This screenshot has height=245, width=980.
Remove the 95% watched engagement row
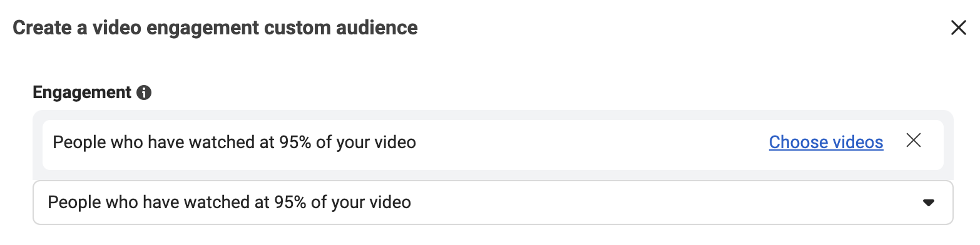914,141
